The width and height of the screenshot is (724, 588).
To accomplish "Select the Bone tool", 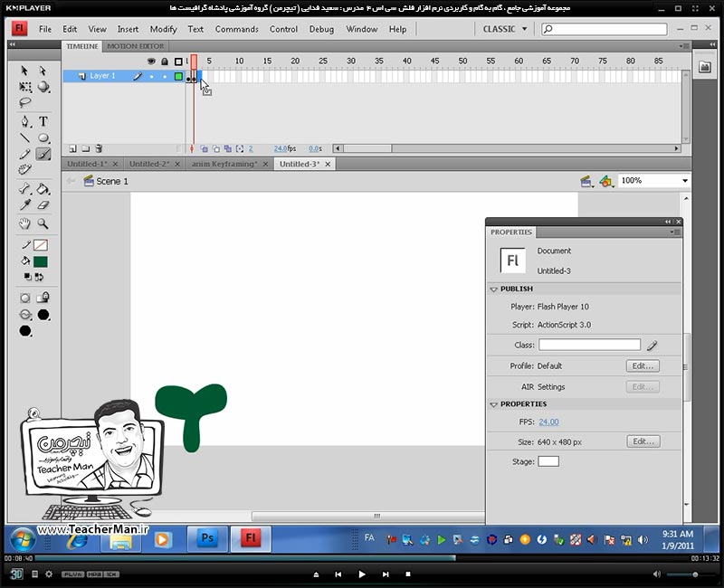I will [x=25, y=188].
